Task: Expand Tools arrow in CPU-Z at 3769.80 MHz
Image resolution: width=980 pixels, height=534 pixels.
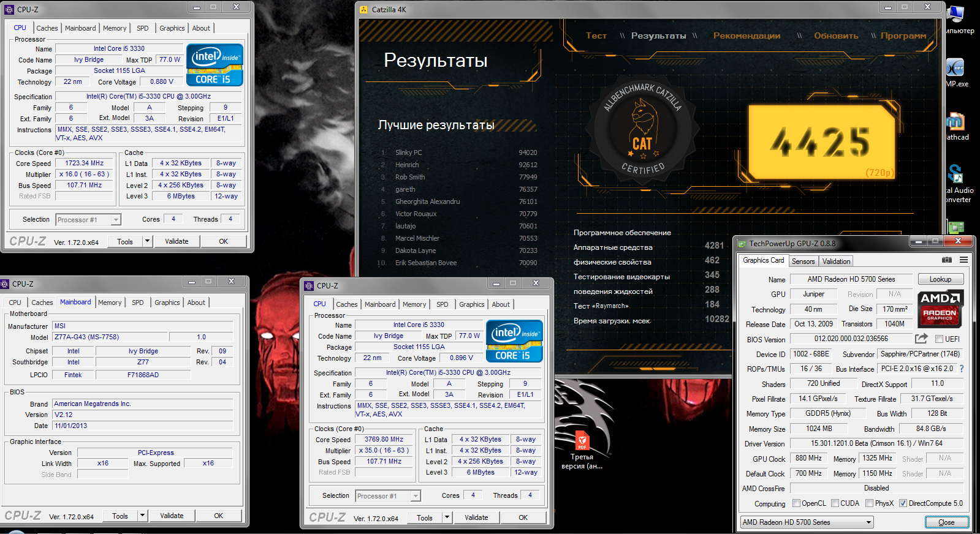Action: 447,517
